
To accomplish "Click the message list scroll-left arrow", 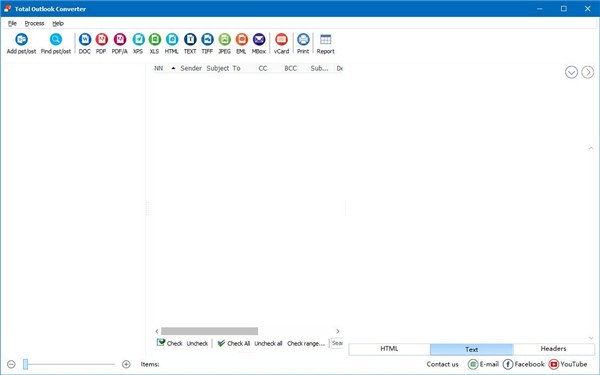I will (157, 331).
